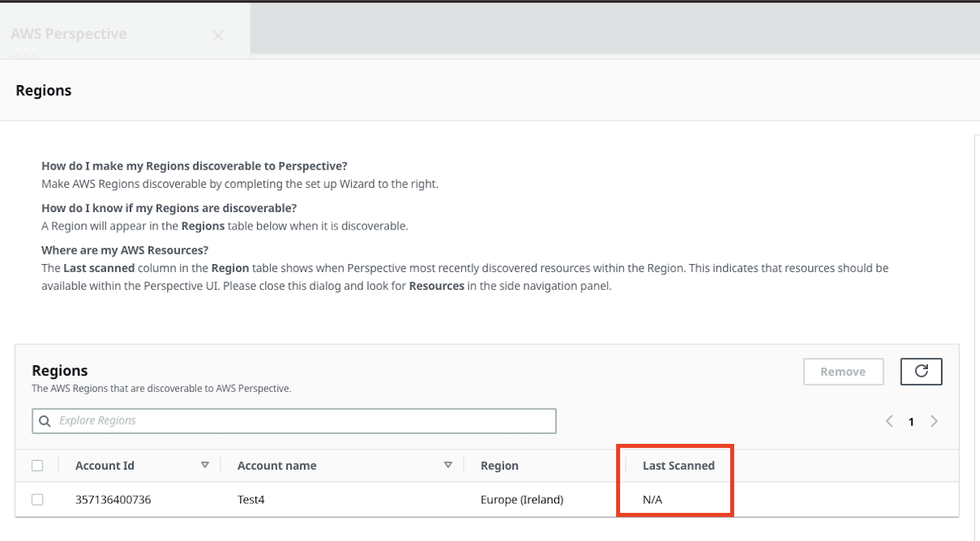Close the AWS Perspective panel
Screen dimensions: 980x541
pos(218,35)
